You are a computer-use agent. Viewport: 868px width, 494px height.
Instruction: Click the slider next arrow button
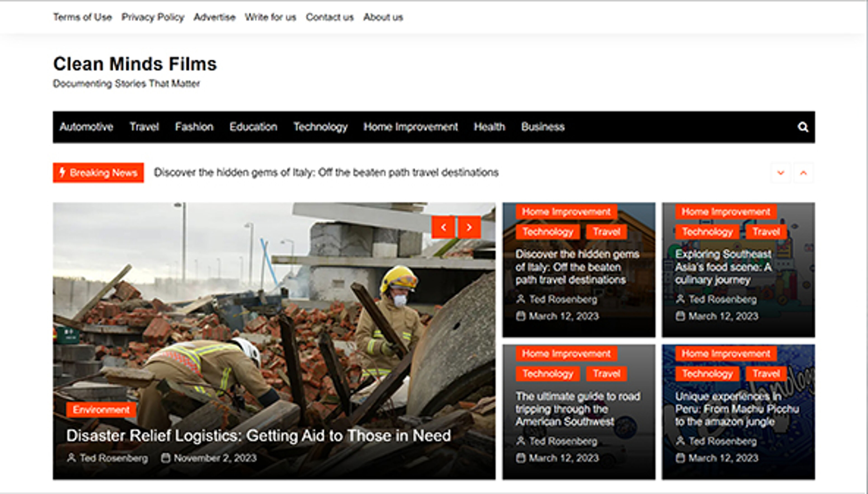(x=469, y=227)
